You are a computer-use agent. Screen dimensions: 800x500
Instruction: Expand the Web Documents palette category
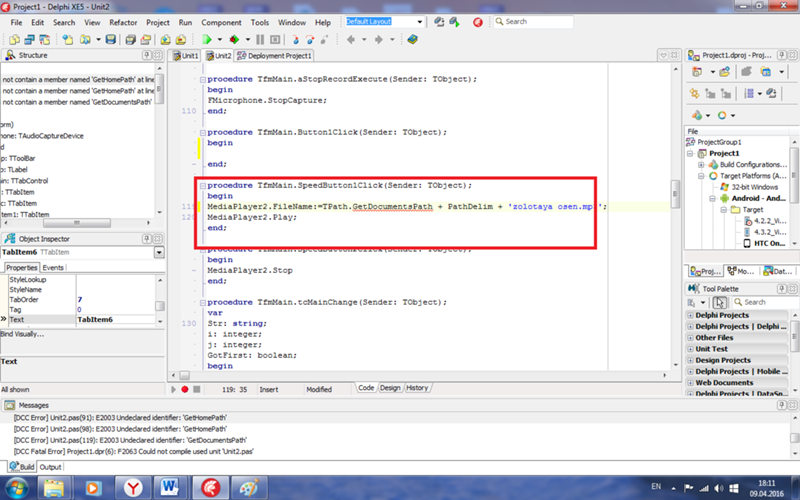click(690, 383)
